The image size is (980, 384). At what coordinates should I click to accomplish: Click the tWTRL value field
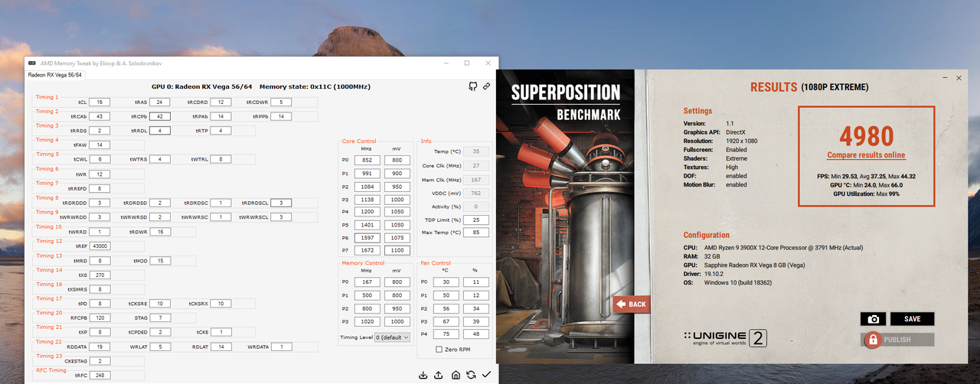click(220, 159)
